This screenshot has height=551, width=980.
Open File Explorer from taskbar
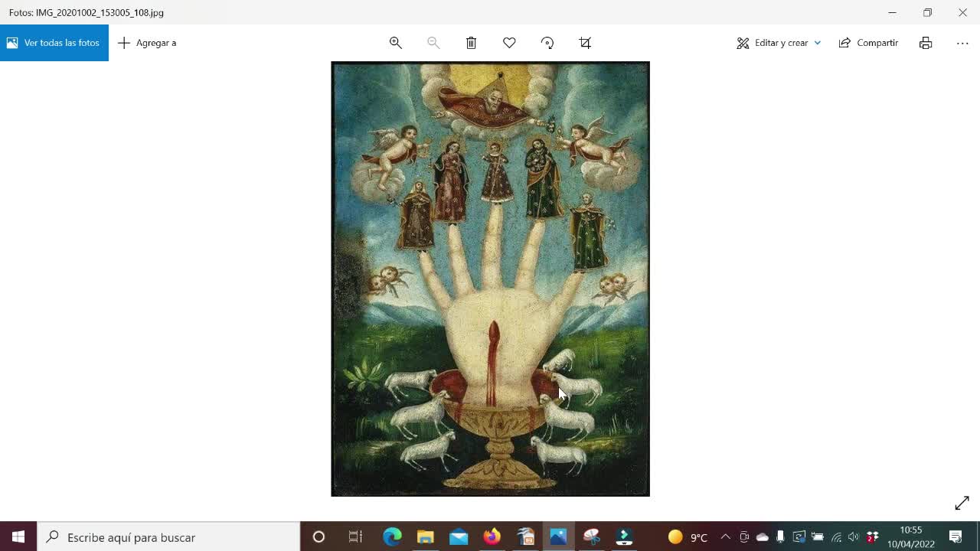click(426, 537)
